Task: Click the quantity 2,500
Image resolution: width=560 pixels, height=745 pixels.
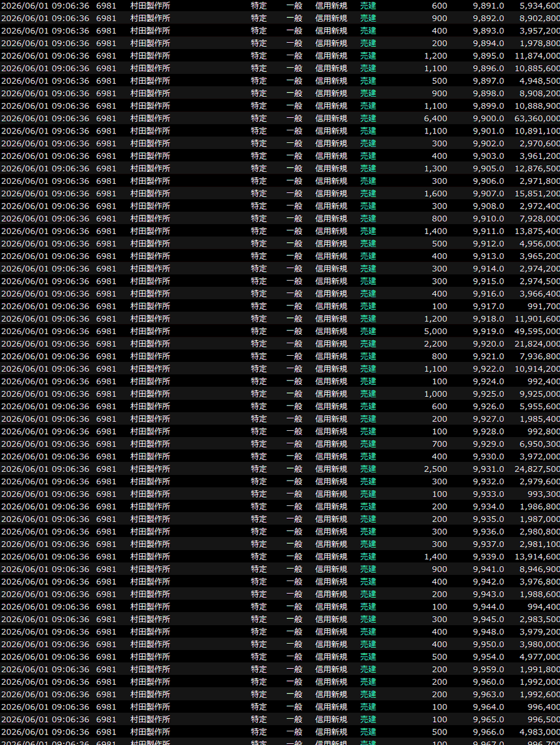Action: click(x=435, y=469)
